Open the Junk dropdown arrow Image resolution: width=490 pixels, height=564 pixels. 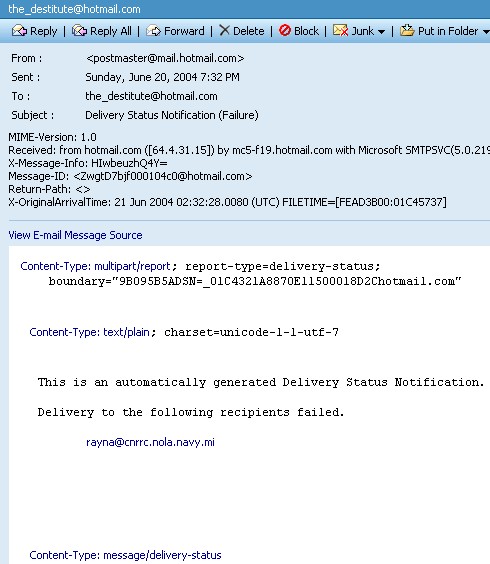coord(381,32)
